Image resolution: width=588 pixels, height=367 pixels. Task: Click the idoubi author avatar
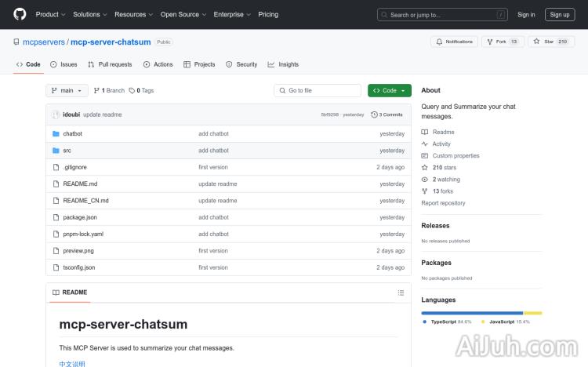point(56,114)
